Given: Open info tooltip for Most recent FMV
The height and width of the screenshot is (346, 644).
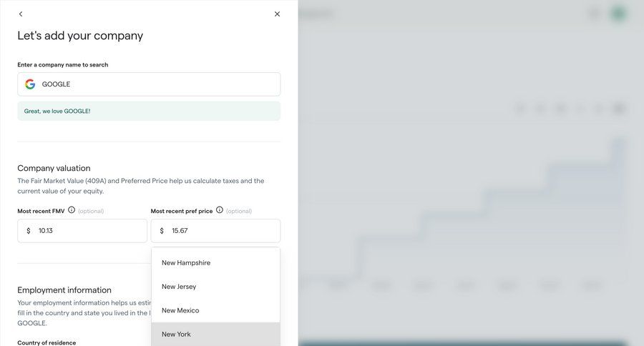Looking at the screenshot, I should tap(72, 210).
